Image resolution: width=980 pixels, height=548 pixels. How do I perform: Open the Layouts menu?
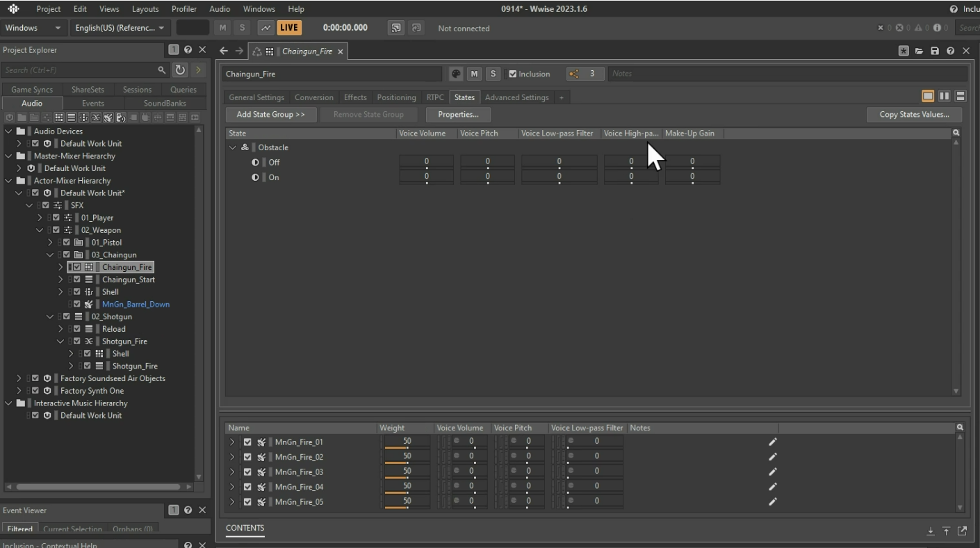tap(145, 9)
